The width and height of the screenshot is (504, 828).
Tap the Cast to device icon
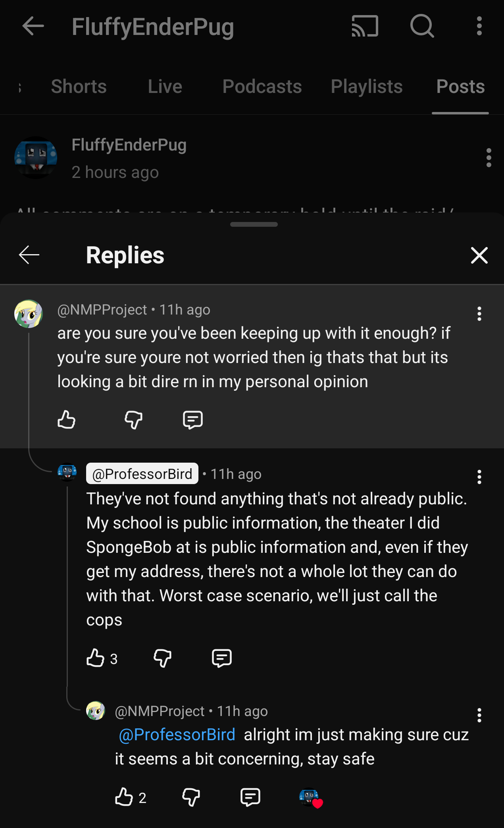point(365,26)
